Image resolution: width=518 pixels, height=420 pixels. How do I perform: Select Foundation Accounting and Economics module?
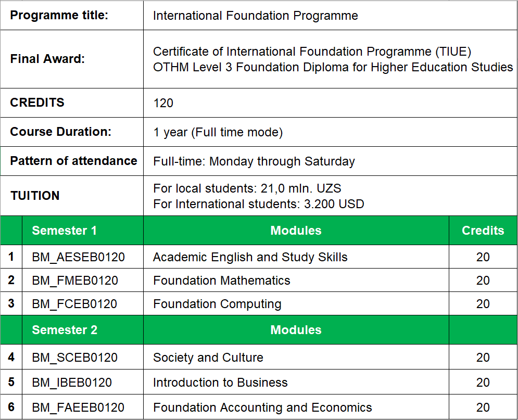[x=262, y=408]
